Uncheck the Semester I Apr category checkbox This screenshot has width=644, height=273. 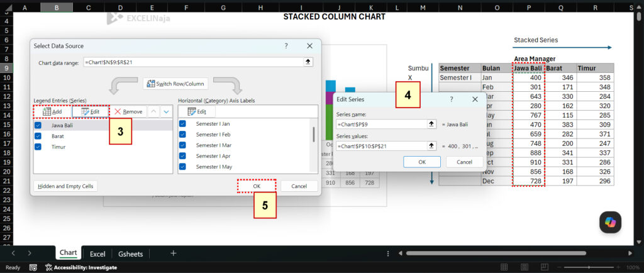(183, 155)
